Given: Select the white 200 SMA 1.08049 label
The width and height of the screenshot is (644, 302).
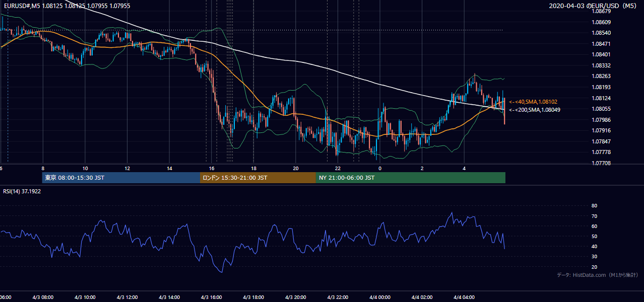Looking at the screenshot, I should 535,110.
